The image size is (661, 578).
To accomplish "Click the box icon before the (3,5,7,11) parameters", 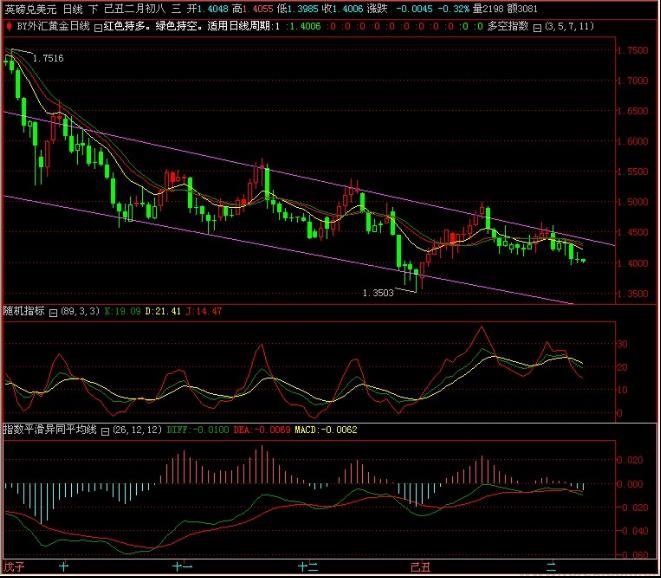I will (x=537, y=28).
